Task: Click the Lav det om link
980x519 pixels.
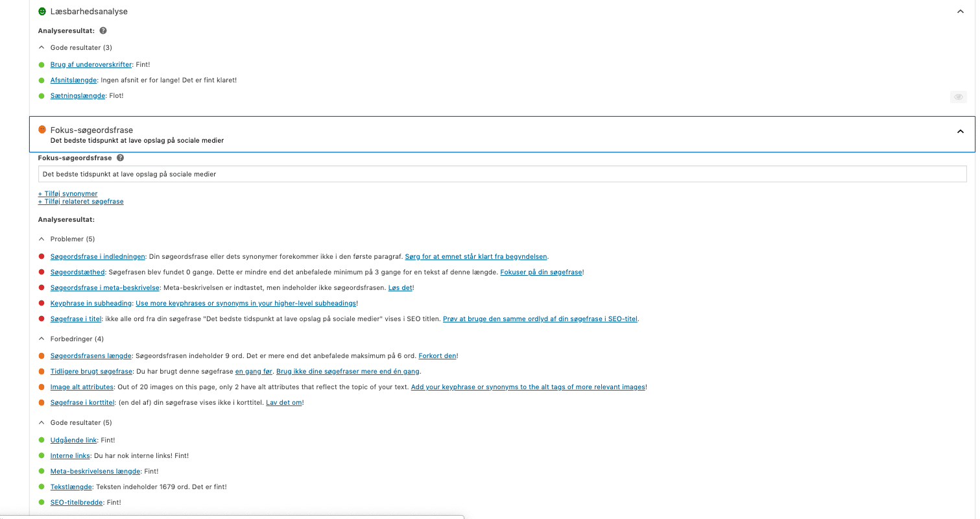Action: [283, 402]
